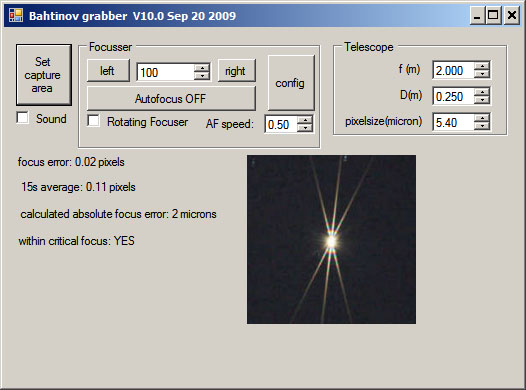Viewport: 526px width, 390px height.
Task: Tick the Rotating Focuser checkbox
Action: 93,121
